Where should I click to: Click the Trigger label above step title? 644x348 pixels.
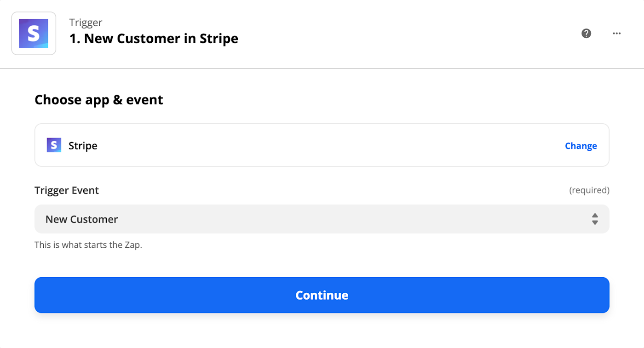tap(86, 23)
